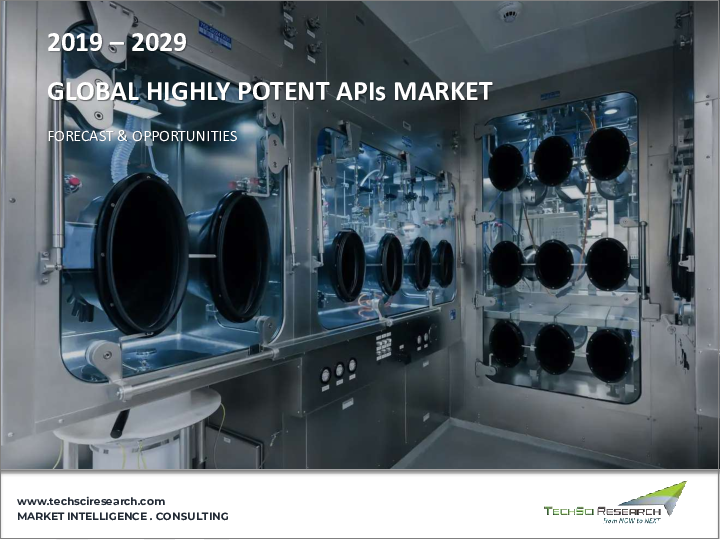Click the MARKET INTELLIGENCE . CONSULTING text
Image resolution: width=720 pixels, height=540 pixels.
tap(123, 517)
